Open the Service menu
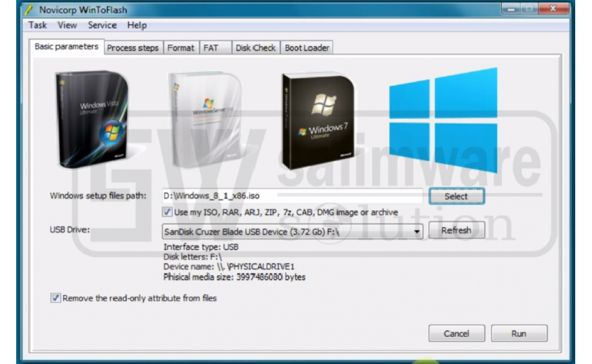Viewport: 592px width, 364px height. (102, 25)
